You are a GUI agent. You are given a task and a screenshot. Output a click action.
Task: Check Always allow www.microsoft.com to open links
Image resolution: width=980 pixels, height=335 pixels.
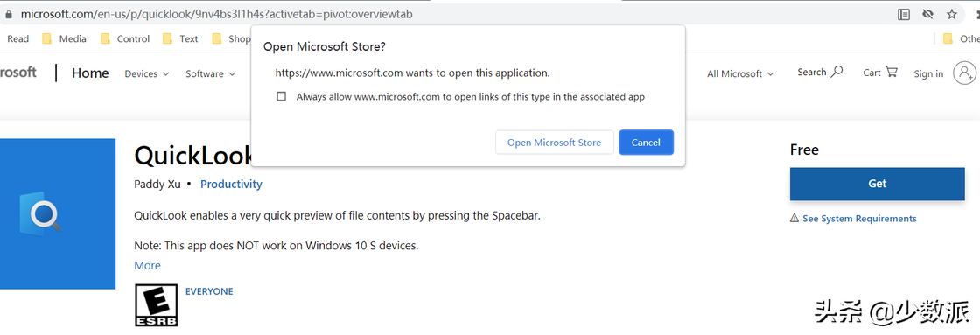tap(281, 97)
